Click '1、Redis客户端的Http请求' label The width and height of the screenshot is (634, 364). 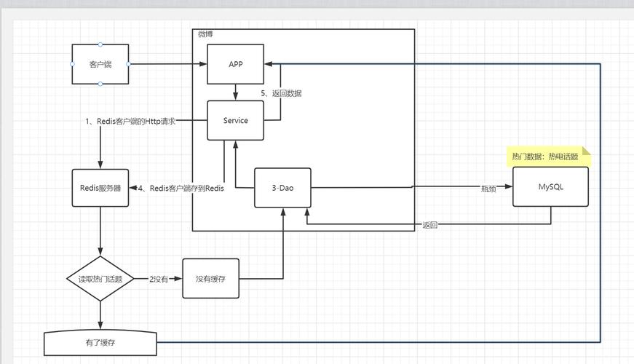click(x=130, y=122)
